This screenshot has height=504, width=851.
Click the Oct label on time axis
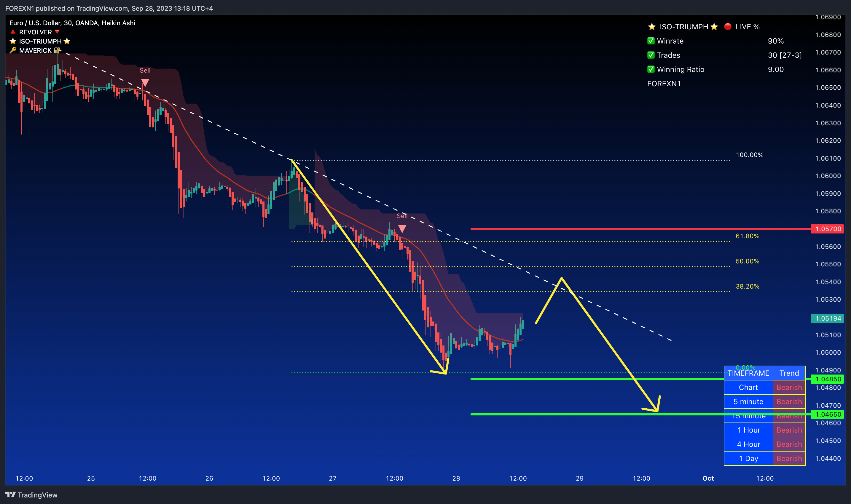click(x=708, y=478)
